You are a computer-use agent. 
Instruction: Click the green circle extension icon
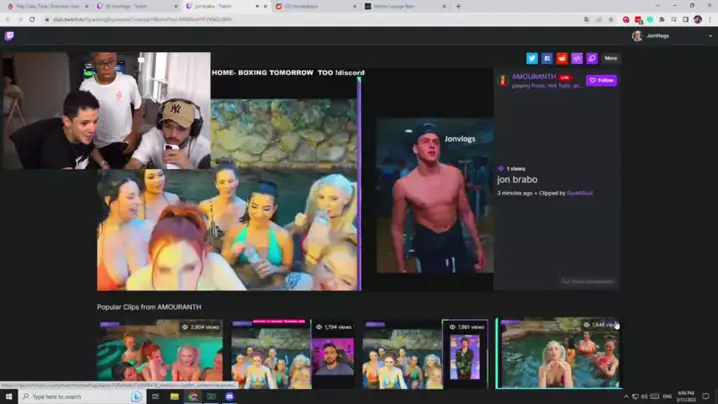point(650,20)
